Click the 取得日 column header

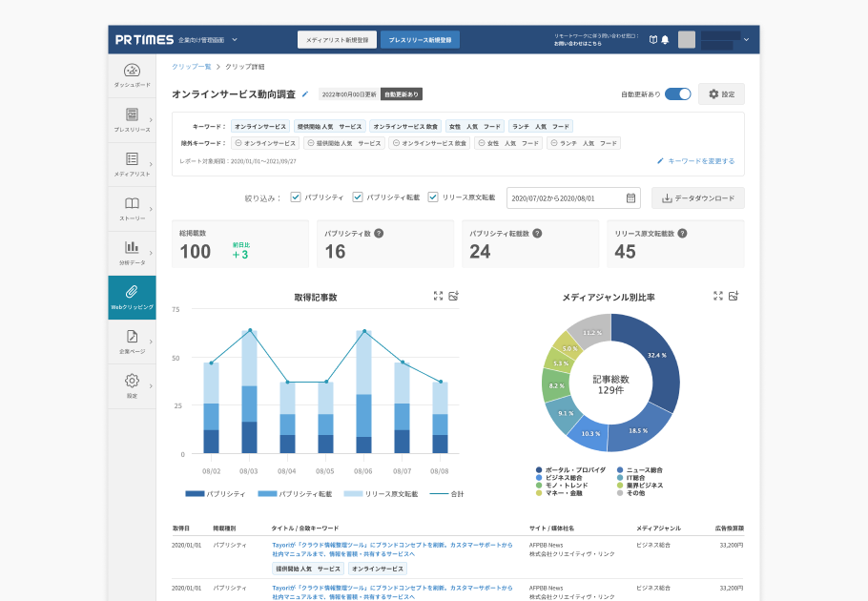click(181, 528)
